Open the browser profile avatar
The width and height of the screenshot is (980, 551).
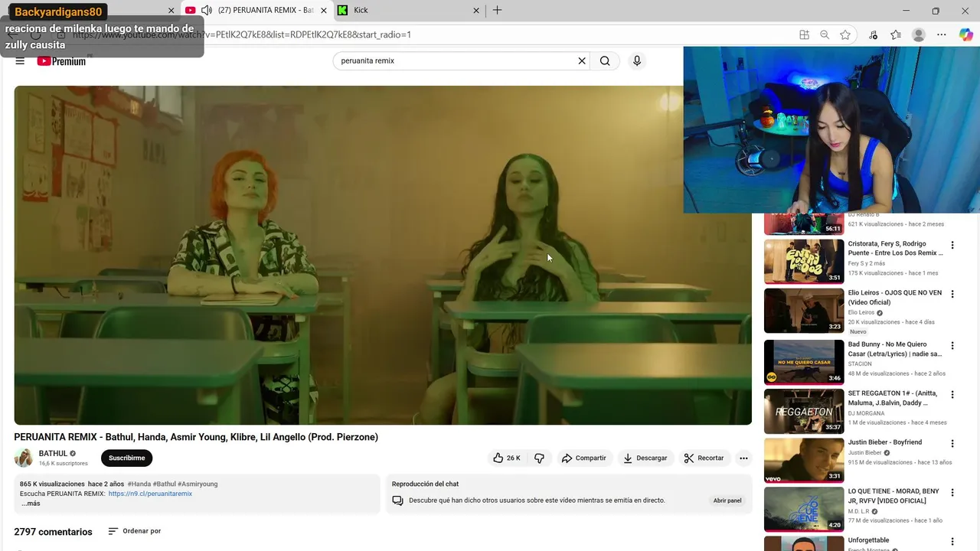(x=919, y=34)
